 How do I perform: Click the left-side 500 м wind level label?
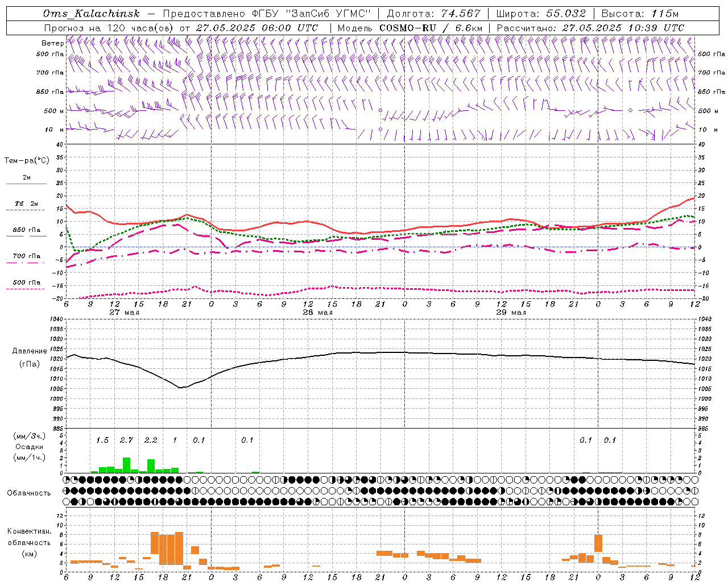click(x=54, y=111)
